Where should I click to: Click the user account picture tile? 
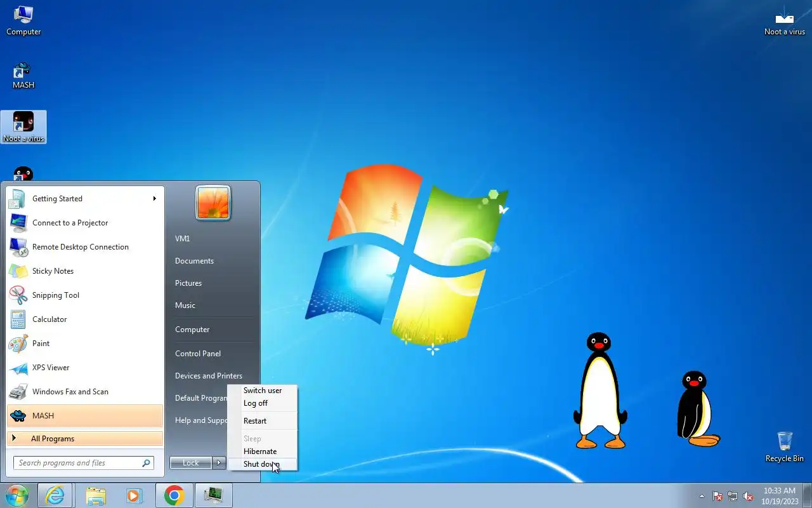pos(213,203)
